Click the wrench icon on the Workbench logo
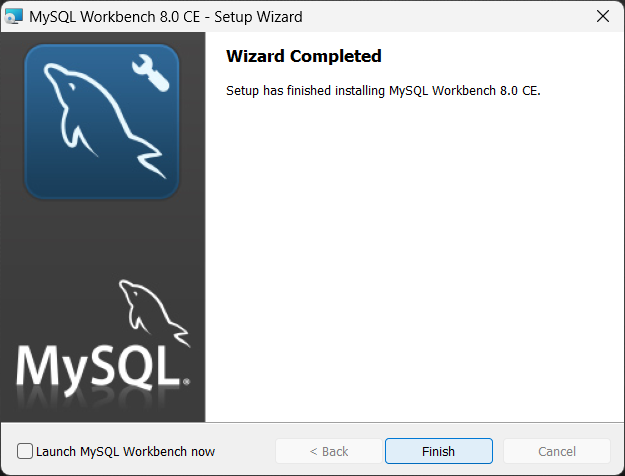625x476 pixels. [151, 73]
